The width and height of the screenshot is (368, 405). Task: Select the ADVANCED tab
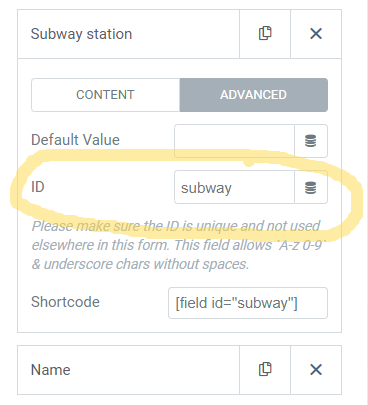(x=254, y=95)
